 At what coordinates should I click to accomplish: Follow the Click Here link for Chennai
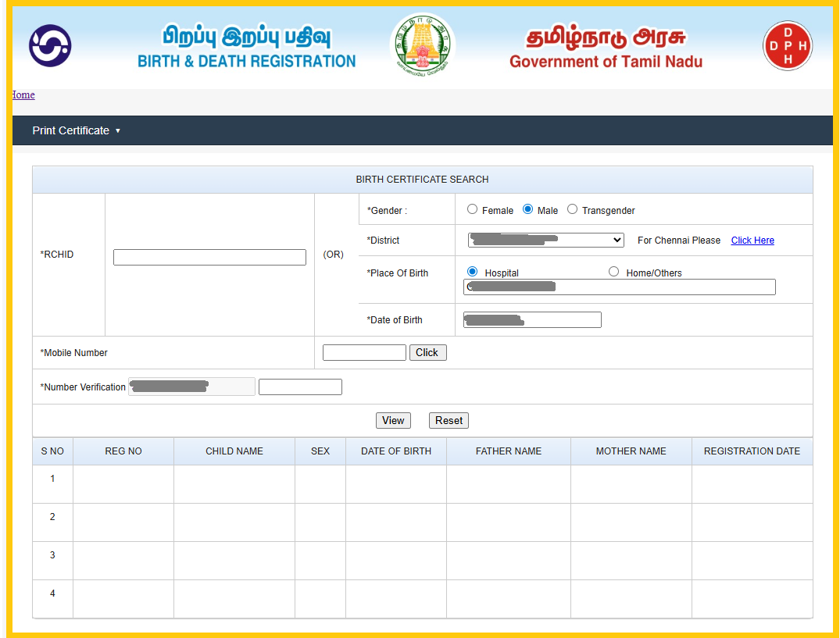pyautogui.click(x=752, y=241)
